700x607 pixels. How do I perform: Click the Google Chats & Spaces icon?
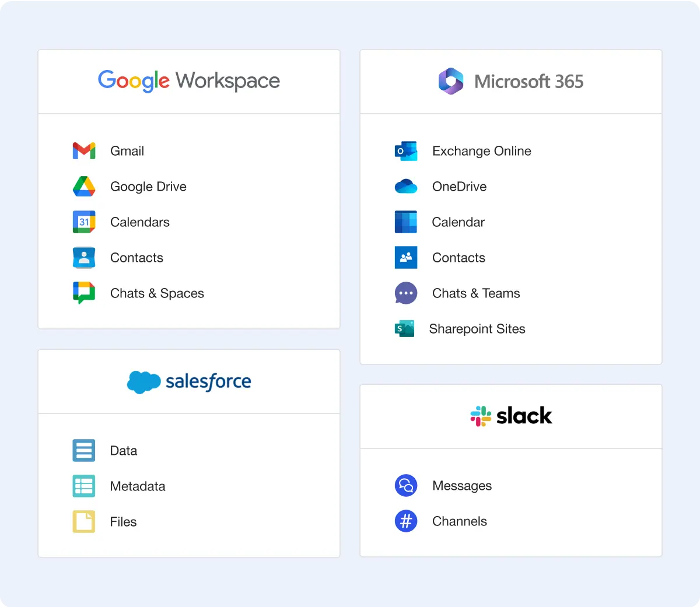tap(84, 293)
